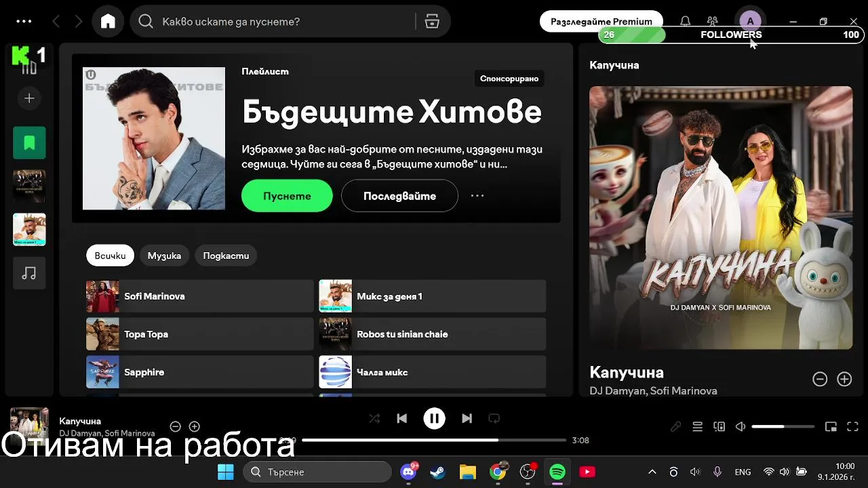Screen dimensions: 868x488
Task: Open the Sofi Marinova card
Action: tap(200, 296)
